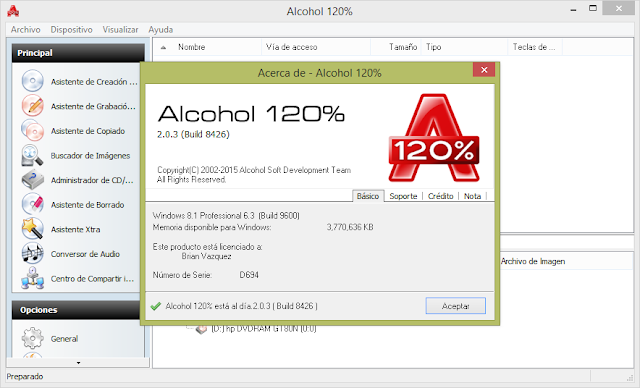Switch to the Crédito tab
This screenshot has height=388, width=640.
[440, 196]
